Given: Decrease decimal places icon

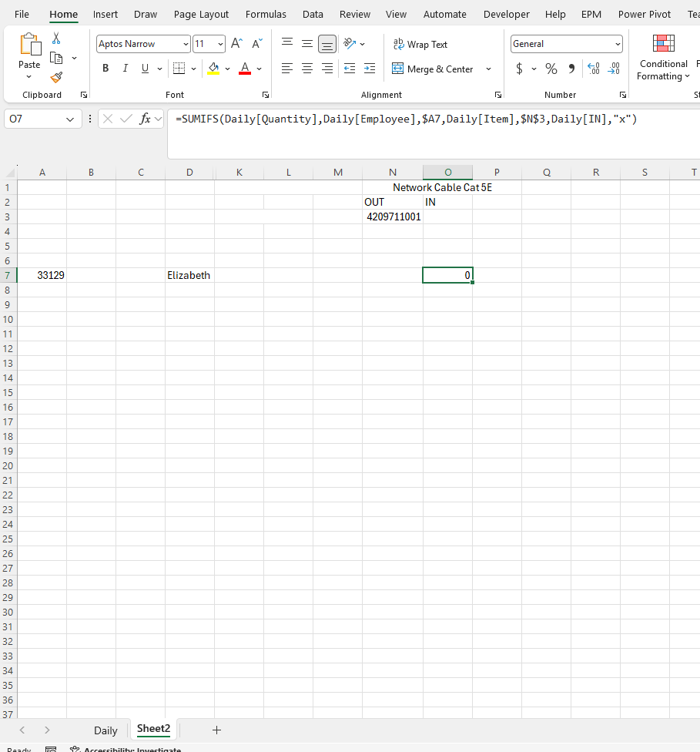Looking at the screenshot, I should (614, 69).
